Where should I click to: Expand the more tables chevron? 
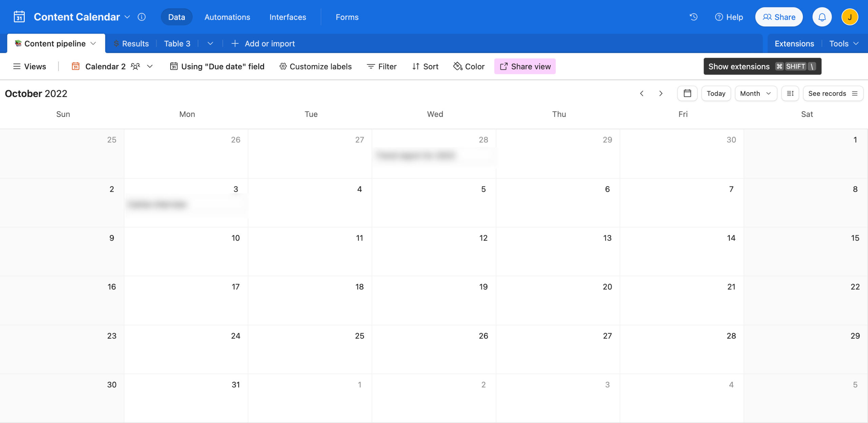point(210,44)
